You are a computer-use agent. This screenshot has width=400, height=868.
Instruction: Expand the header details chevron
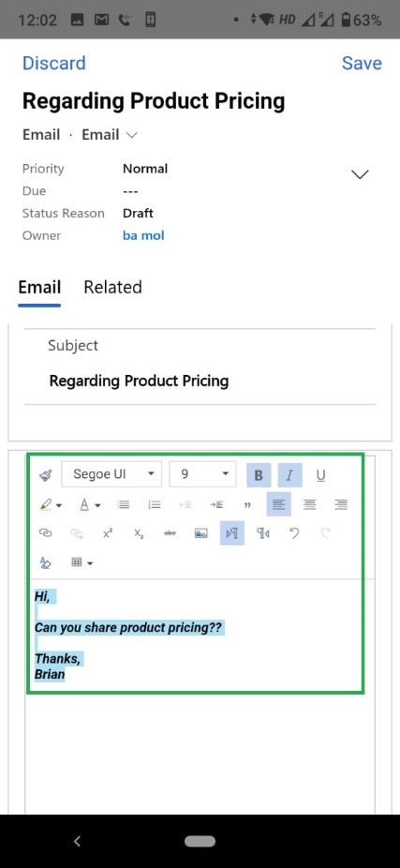pyautogui.click(x=360, y=174)
